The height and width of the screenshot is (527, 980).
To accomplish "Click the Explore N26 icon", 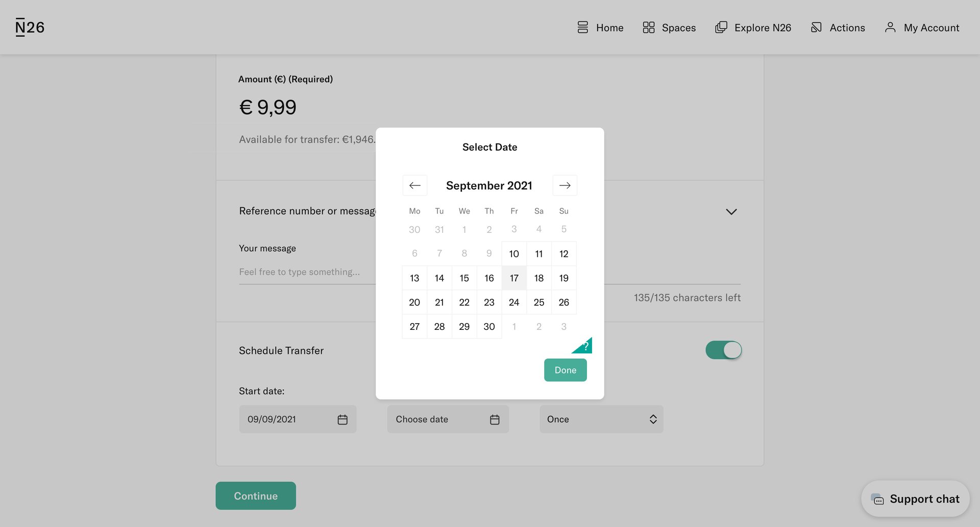I will pyautogui.click(x=721, y=27).
